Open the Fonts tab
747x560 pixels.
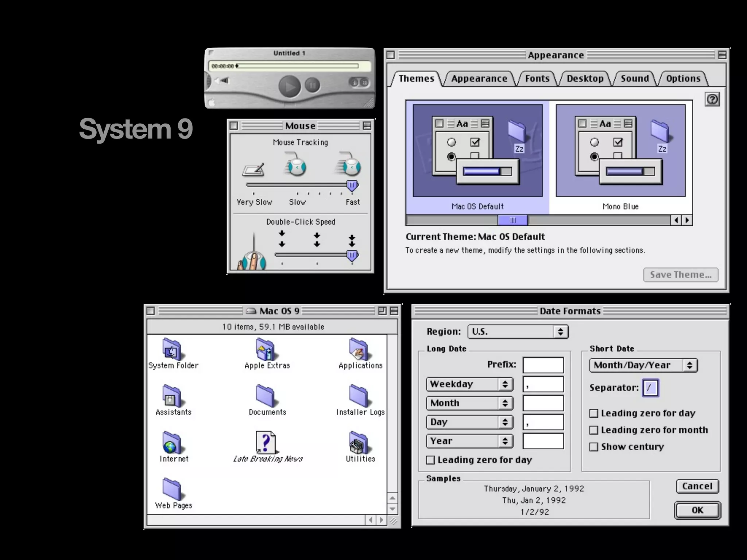pos(537,78)
